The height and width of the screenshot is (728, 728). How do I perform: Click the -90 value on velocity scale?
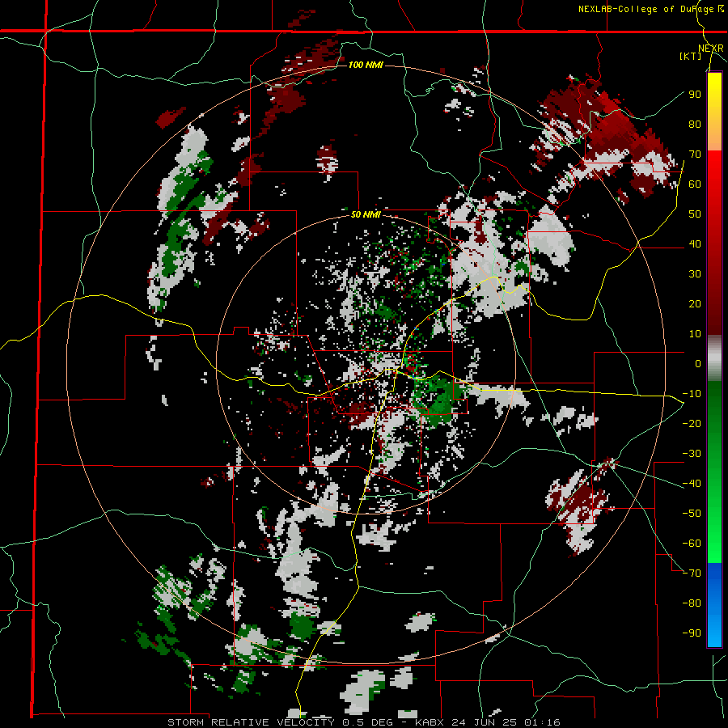click(692, 633)
